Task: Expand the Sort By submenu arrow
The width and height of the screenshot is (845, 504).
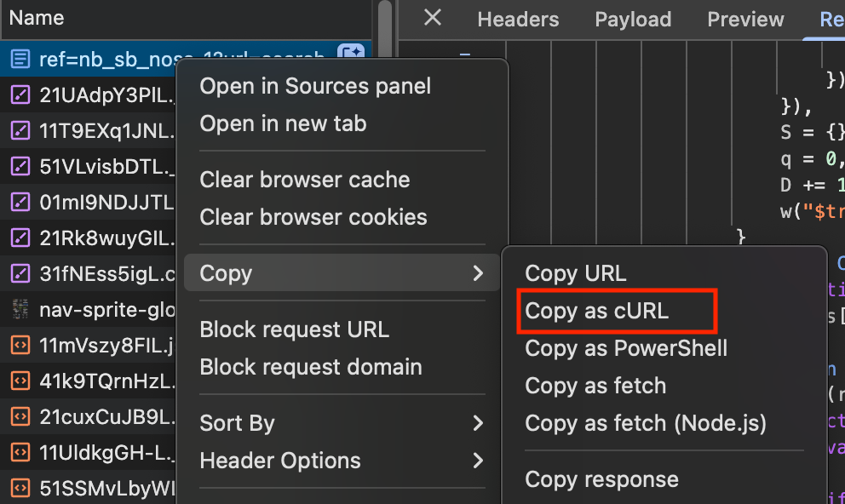Action: pyautogui.click(x=478, y=423)
